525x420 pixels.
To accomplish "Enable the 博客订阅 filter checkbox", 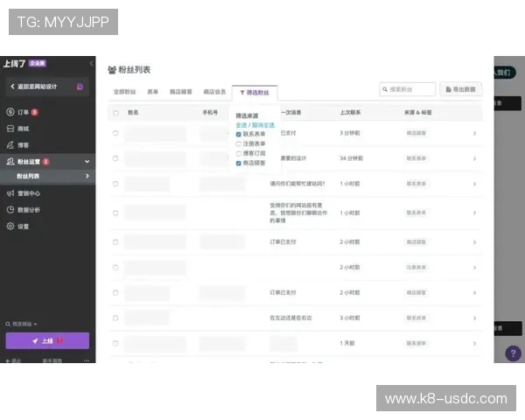I will 238,154.
